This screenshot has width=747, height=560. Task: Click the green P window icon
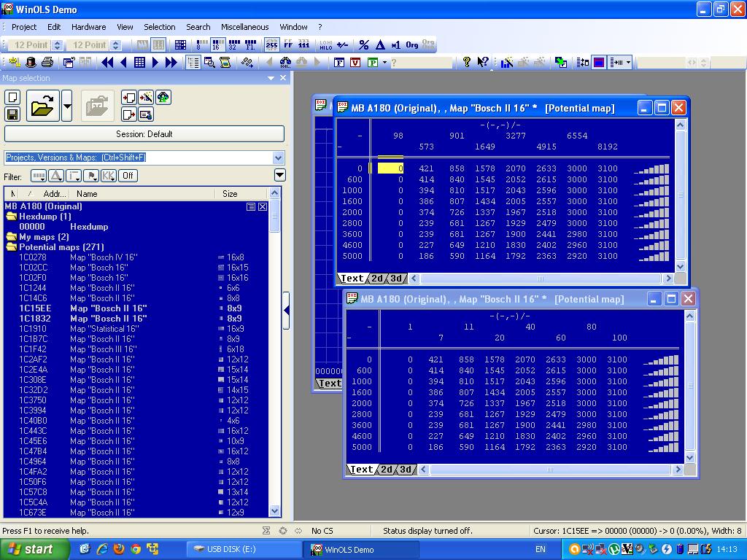[373, 63]
